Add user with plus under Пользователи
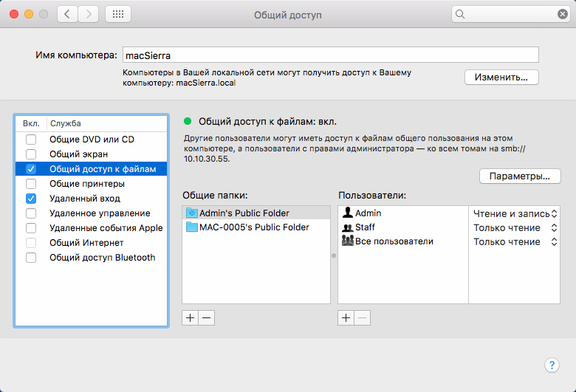The width and height of the screenshot is (576, 392). [x=346, y=317]
